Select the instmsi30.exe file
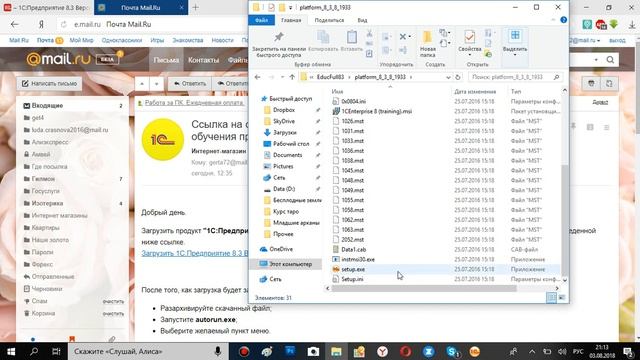This screenshot has height=360, width=640. click(358, 259)
